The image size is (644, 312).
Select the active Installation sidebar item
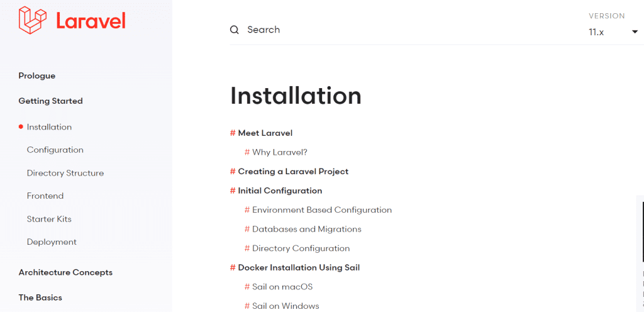pyautogui.click(x=49, y=127)
